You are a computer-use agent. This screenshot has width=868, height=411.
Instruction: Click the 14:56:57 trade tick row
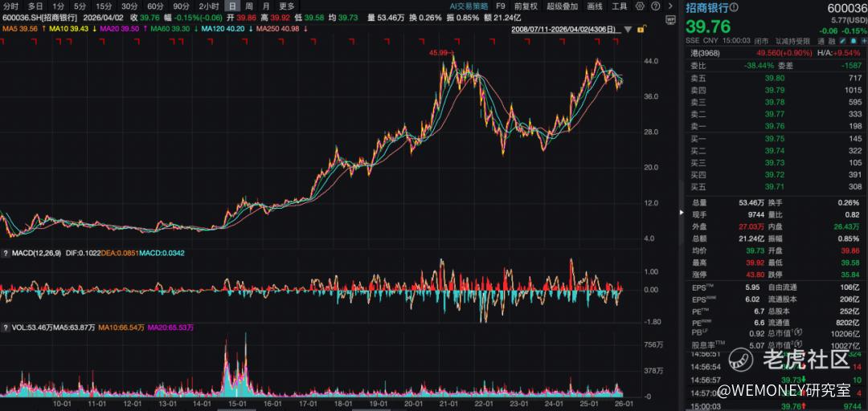point(775,380)
